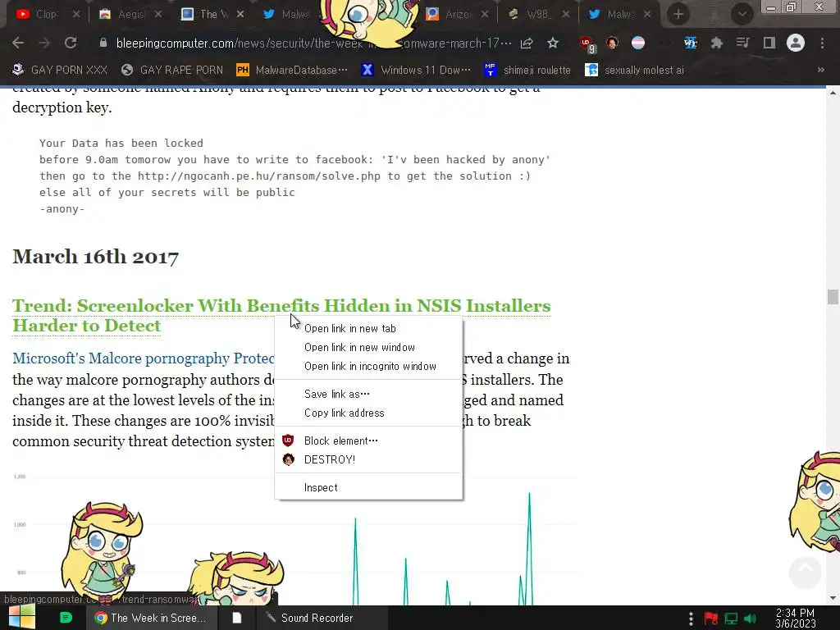The image size is (840, 630).
Task: Click the round scroll-to-top arrow button
Action: click(806, 572)
